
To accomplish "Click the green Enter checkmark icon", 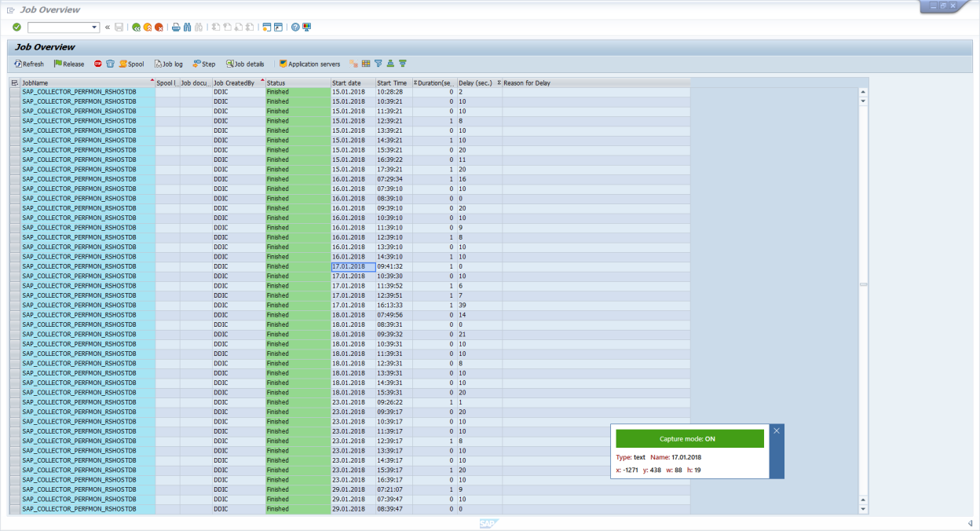I will [16, 27].
